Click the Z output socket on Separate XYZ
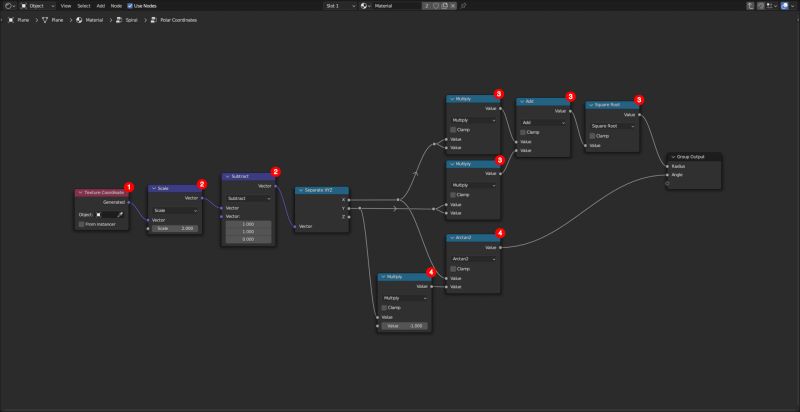 (349, 217)
